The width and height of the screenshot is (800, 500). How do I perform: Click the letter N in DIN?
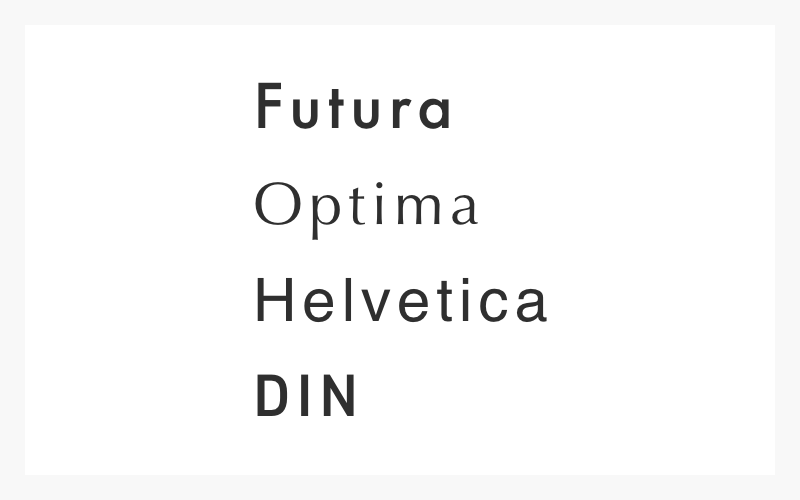click(341, 396)
